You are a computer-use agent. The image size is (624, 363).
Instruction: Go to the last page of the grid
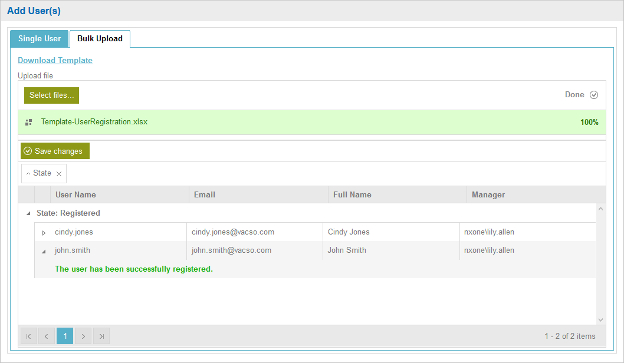(x=101, y=336)
